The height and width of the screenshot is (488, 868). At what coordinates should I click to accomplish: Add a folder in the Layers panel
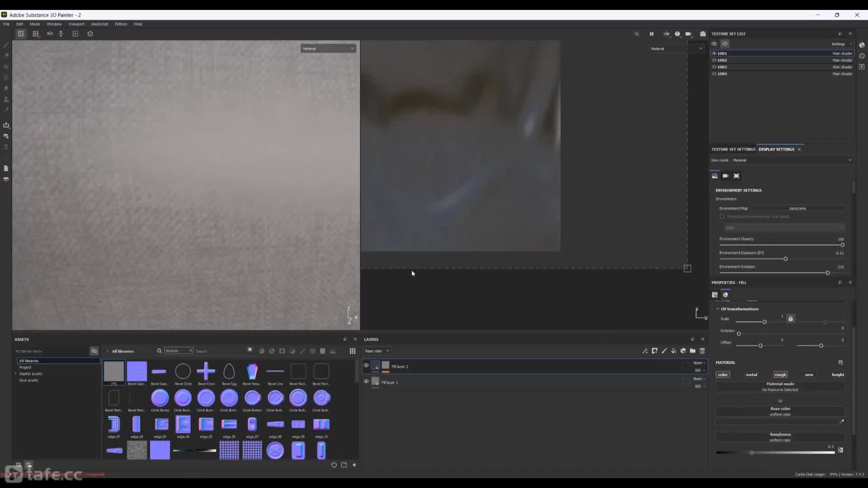[693, 351]
